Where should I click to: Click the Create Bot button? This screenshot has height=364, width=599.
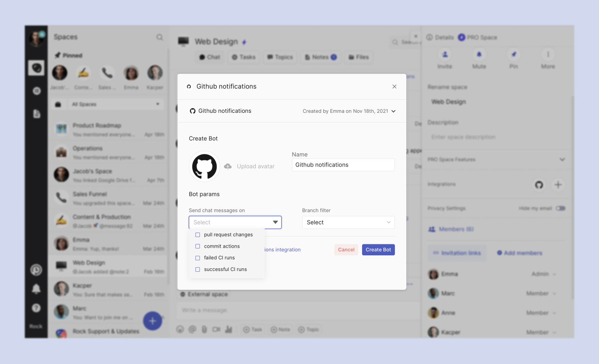(x=378, y=250)
